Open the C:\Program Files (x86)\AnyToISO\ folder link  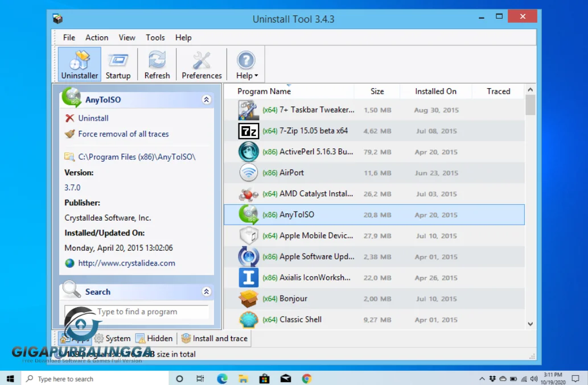pos(137,157)
